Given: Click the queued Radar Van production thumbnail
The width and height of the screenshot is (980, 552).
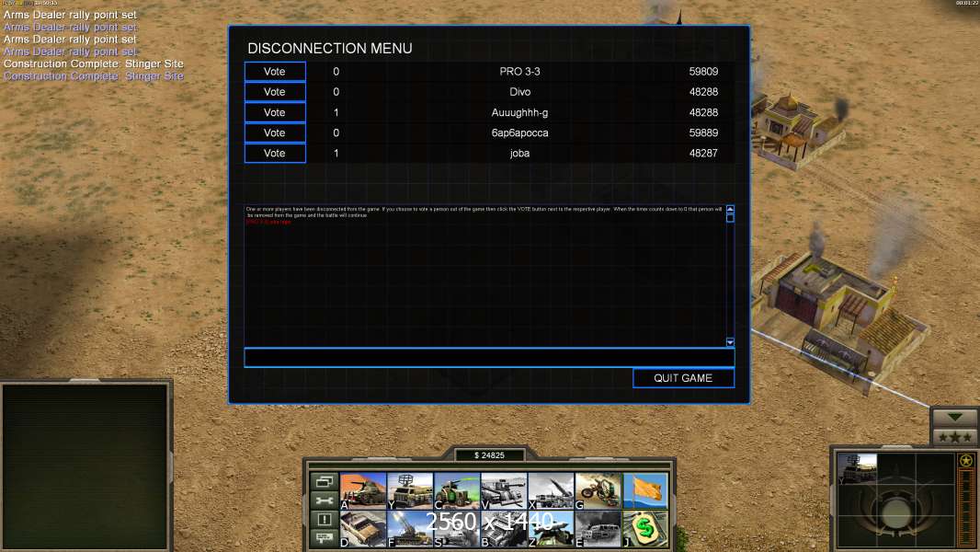Looking at the screenshot, I should [x=857, y=469].
